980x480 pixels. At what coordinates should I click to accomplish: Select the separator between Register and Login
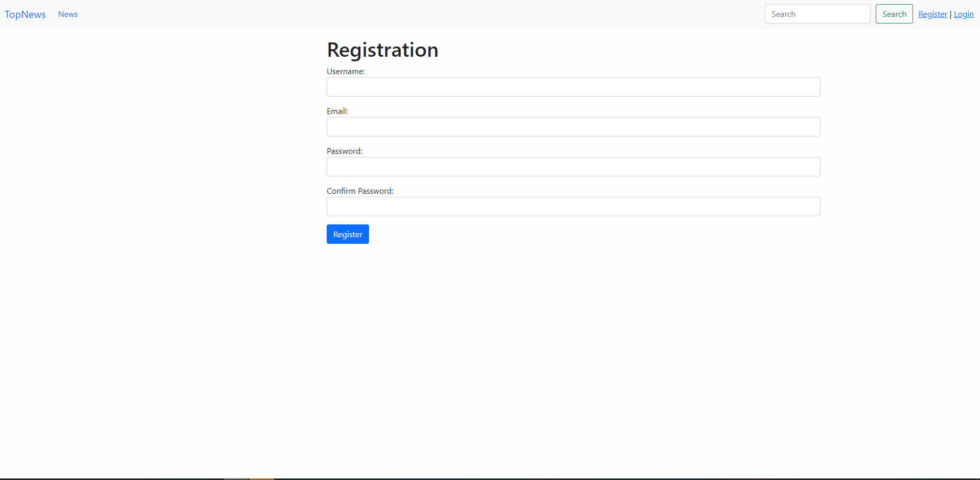pyautogui.click(x=950, y=14)
